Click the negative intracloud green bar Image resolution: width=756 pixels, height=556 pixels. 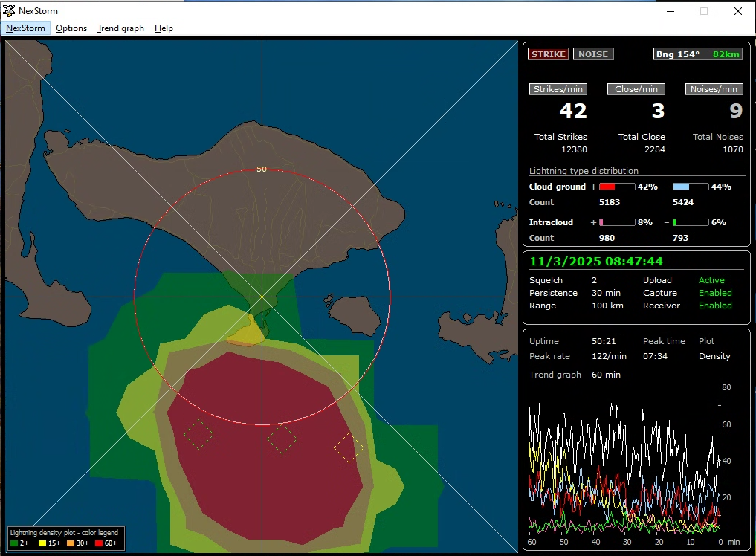pos(690,222)
